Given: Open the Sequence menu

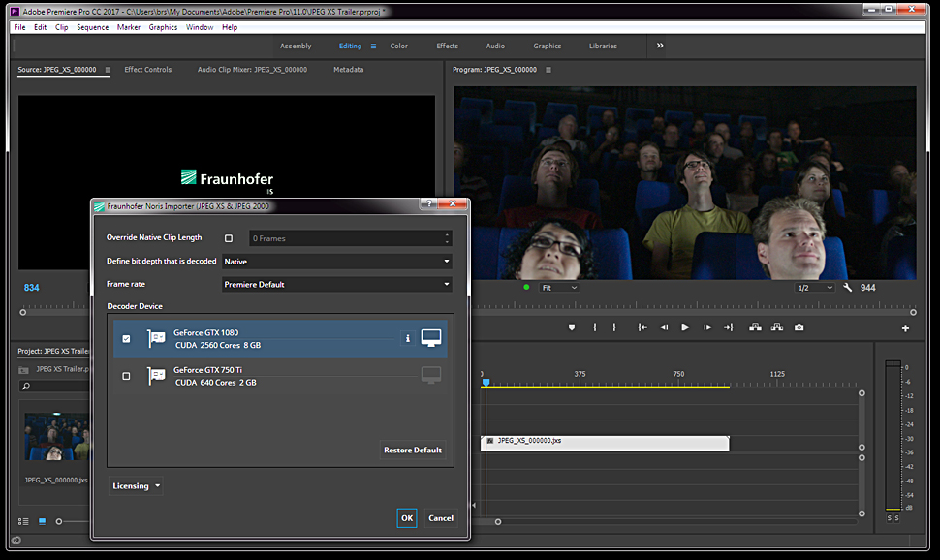Looking at the screenshot, I should (x=93, y=27).
